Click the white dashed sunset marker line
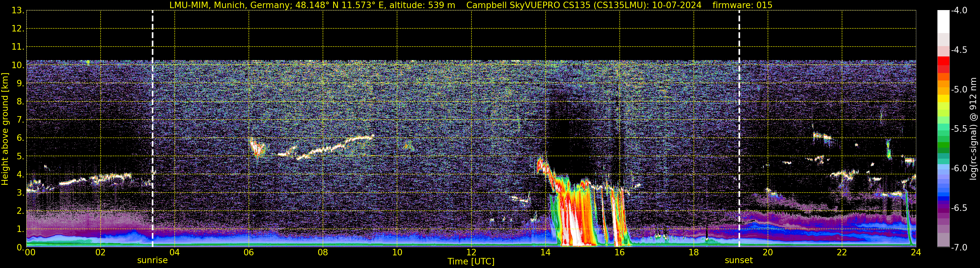The width and height of the screenshot is (980, 268). tap(739, 129)
